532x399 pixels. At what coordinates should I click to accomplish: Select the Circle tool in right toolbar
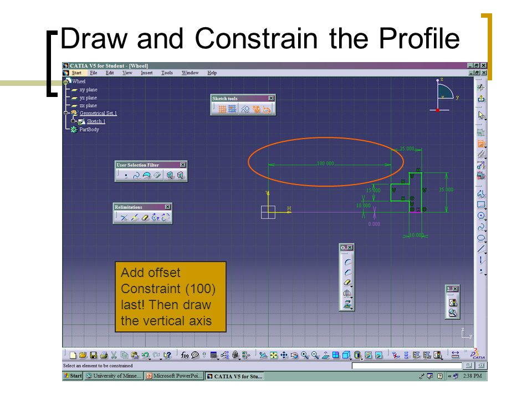coord(481,216)
